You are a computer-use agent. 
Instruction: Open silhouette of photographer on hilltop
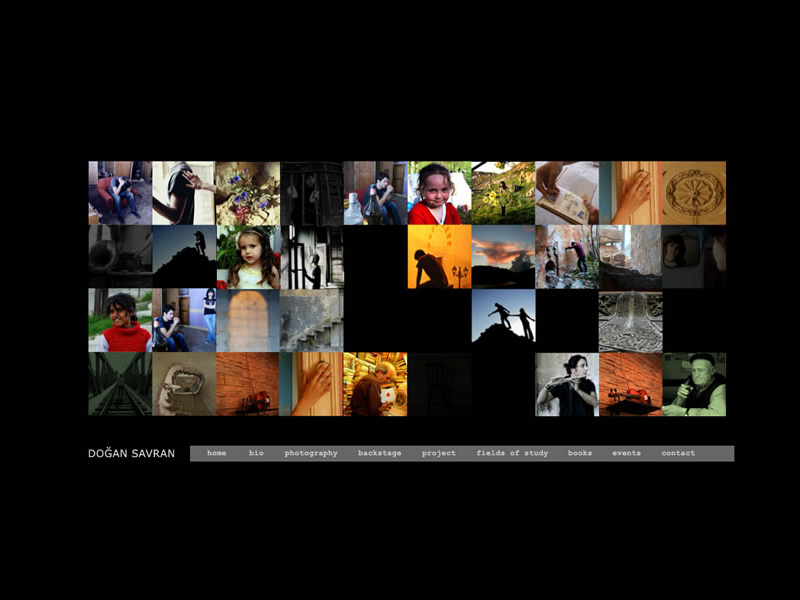coord(184,257)
